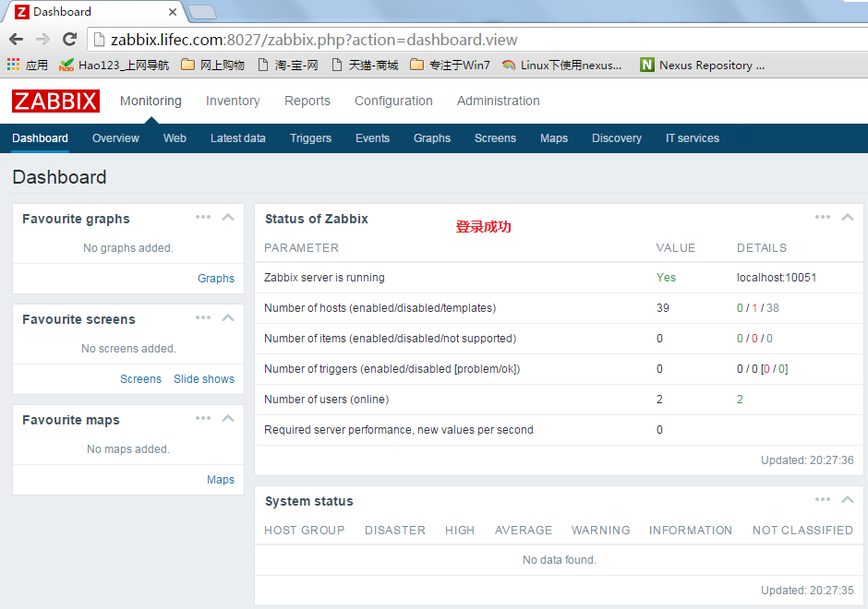The height and width of the screenshot is (609, 868).
Task: Reload the page with refresh icon
Action: click(70, 40)
